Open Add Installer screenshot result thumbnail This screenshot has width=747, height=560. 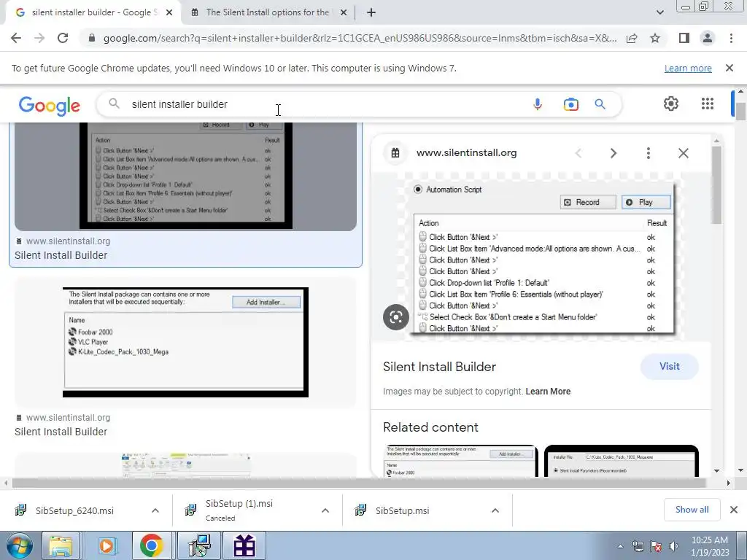(185, 342)
